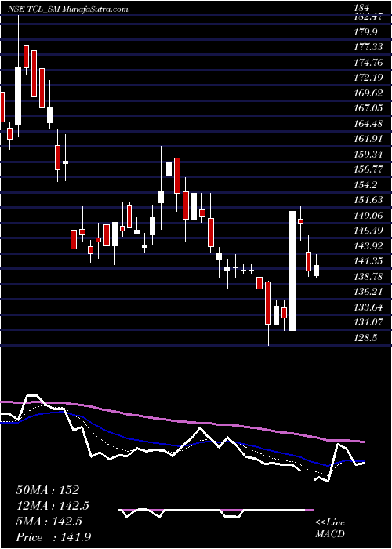The width and height of the screenshot is (392, 549).
Task: Click the pink 50MA line
Action: click(x=182, y=421)
